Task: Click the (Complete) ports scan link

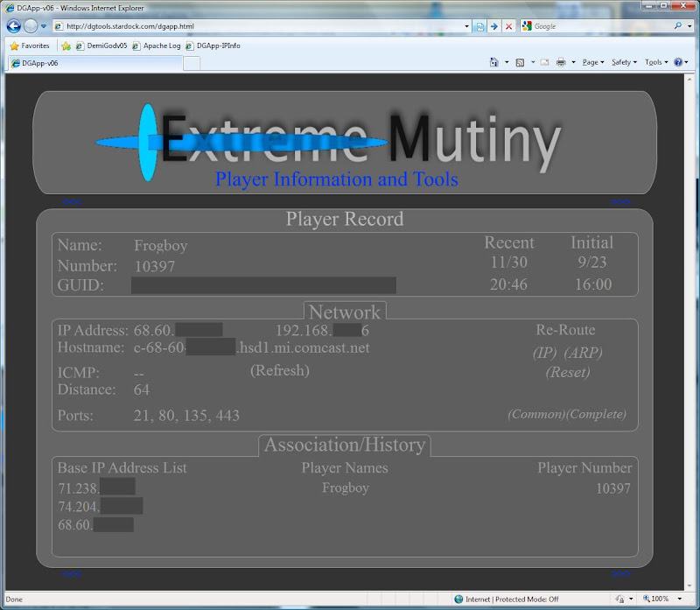Action: click(x=597, y=414)
